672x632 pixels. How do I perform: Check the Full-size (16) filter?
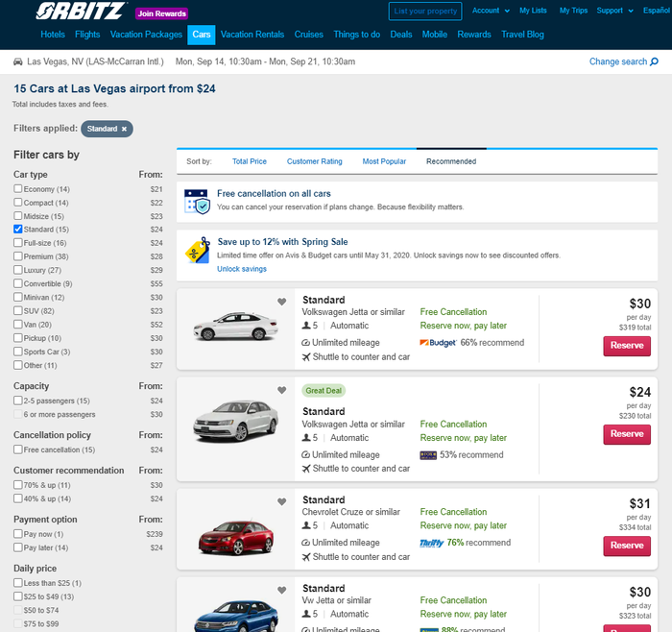coord(18,243)
